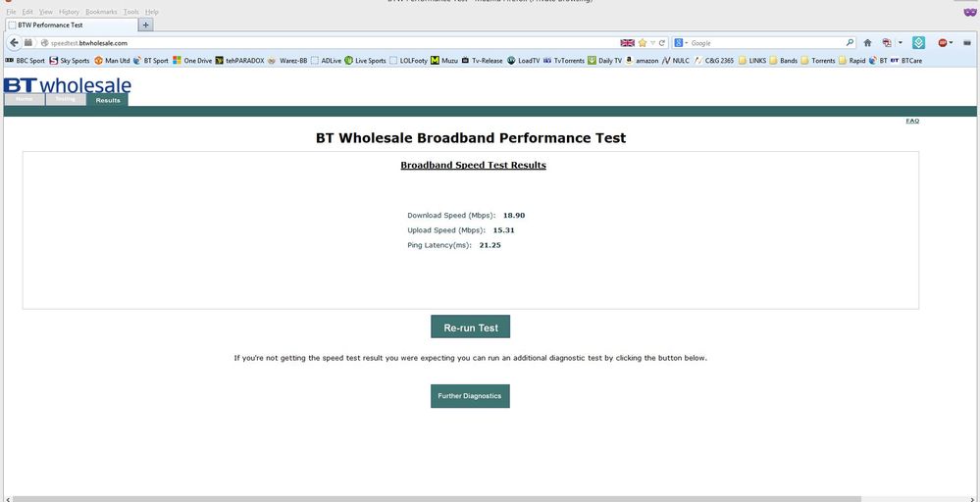Open the View menu
Screen dimensions: 980x502
pos(46,12)
